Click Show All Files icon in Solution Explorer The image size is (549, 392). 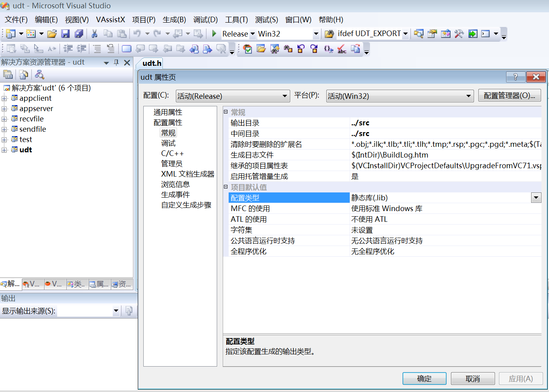click(x=24, y=75)
